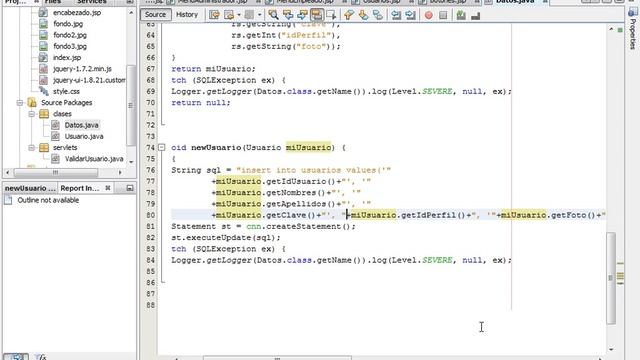The height and width of the screenshot is (360, 640).
Task: Click the servlets package label
Action: click(x=65, y=147)
